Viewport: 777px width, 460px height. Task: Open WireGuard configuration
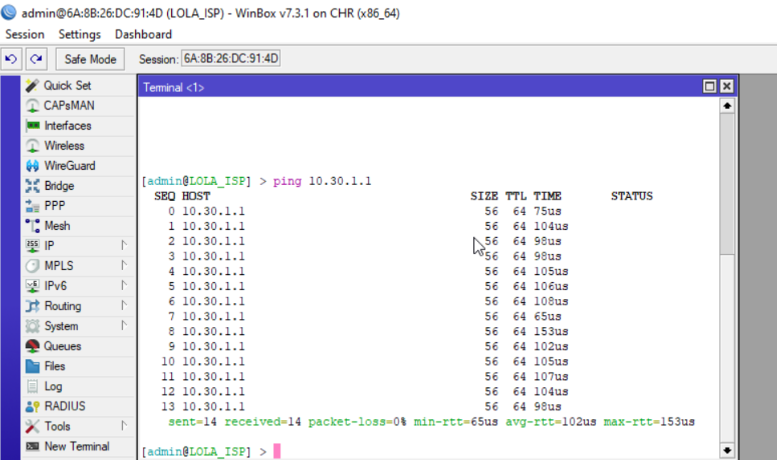(x=69, y=166)
